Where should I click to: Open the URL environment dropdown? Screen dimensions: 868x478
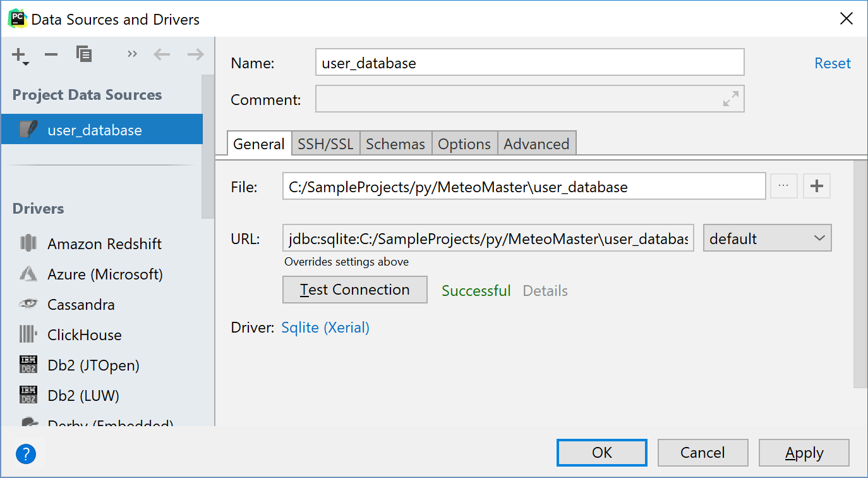pyautogui.click(x=767, y=238)
